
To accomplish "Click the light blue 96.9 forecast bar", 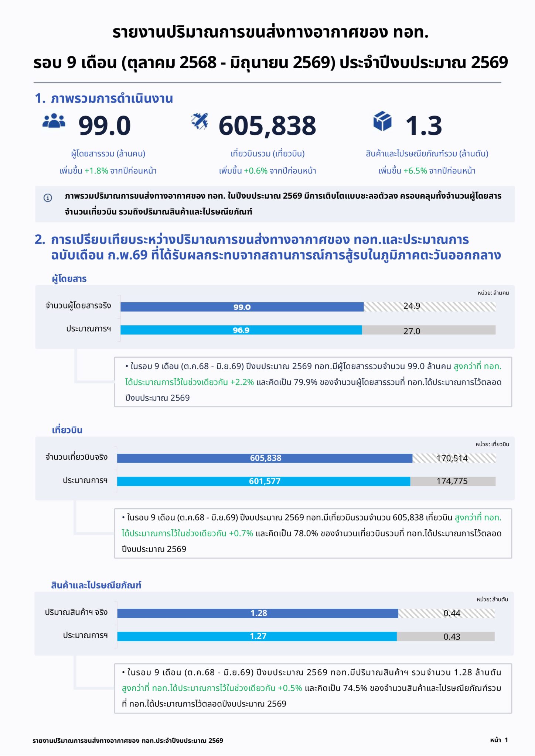I will click(241, 330).
